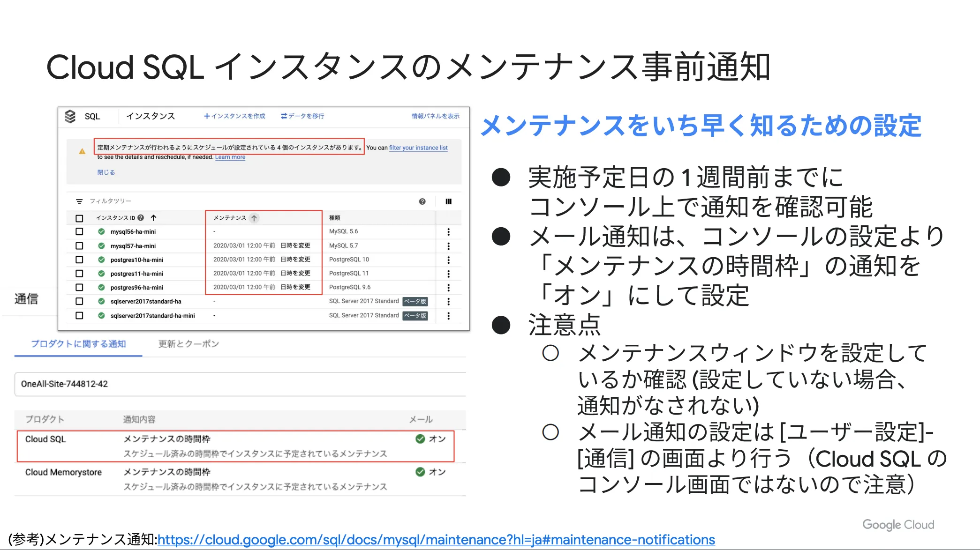This screenshot has height=550, width=980.
Task: Click 日時を変更 for postgres11-ha-mini
Action: click(x=295, y=273)
